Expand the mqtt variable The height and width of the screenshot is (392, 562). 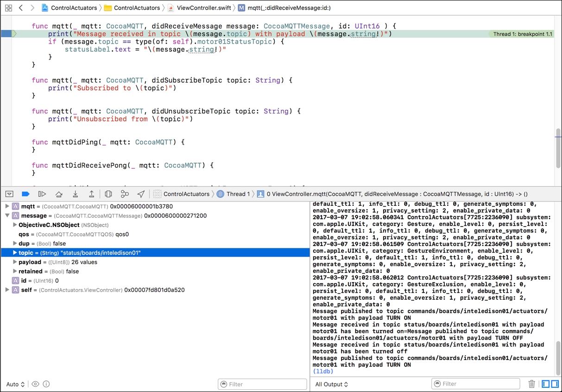pyautogui.click(x=7, y=206)
